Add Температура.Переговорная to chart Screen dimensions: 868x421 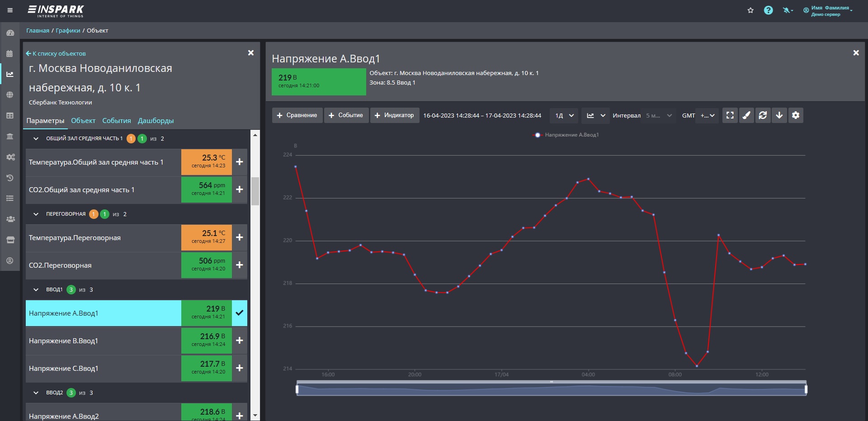tap(240, 237)
